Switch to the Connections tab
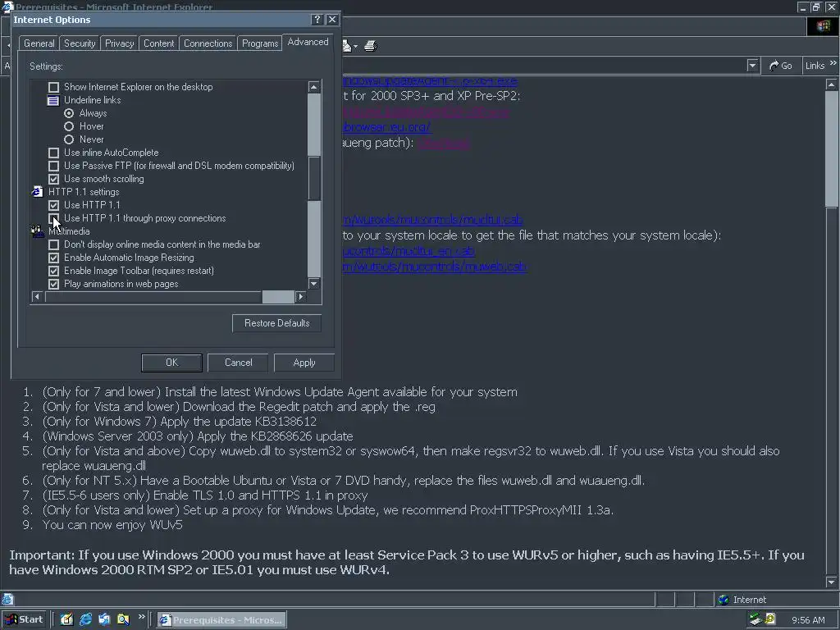 [x=208, y=43]
